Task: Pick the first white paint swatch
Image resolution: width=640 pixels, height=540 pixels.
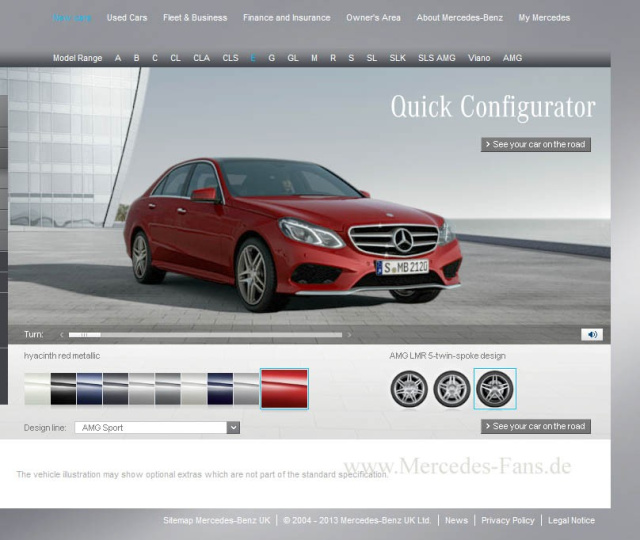Action: click(37, 389)
